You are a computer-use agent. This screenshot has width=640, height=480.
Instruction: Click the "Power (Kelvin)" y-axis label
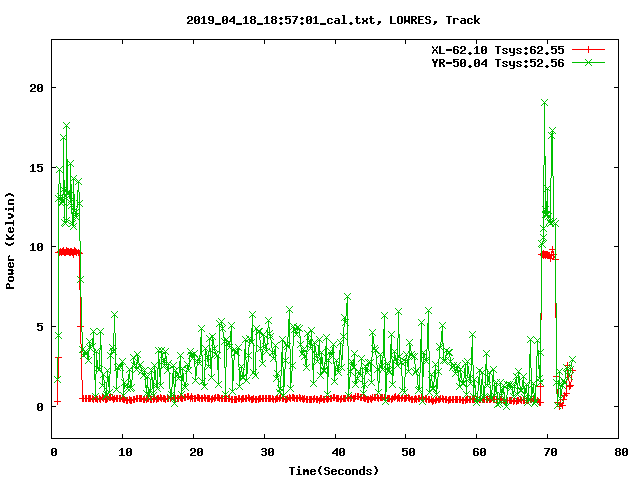pyautogui.click(x=10, y=241)
